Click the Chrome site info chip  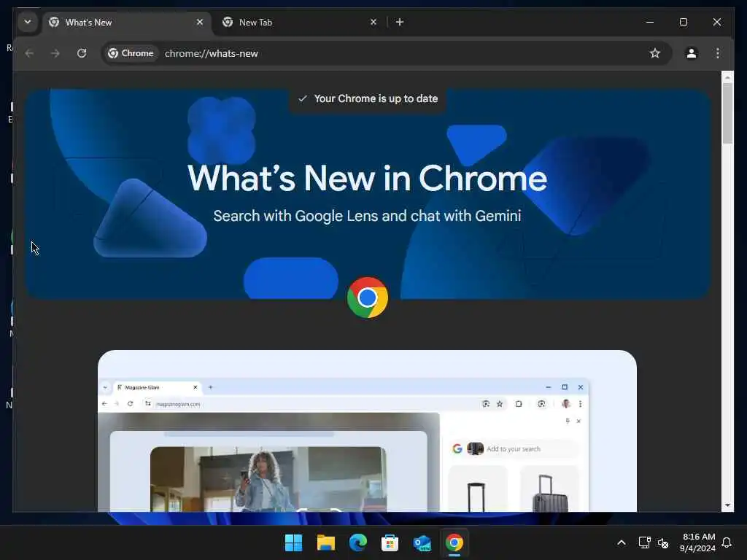pyautogui.click(x=131, y=53)
